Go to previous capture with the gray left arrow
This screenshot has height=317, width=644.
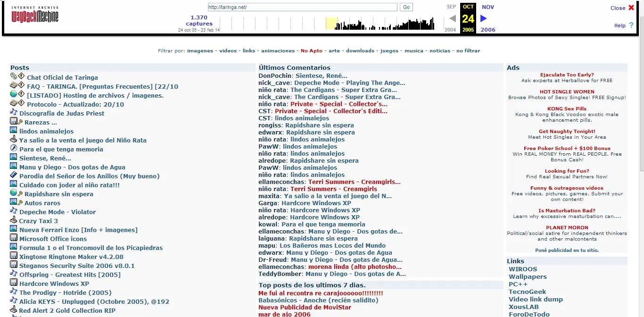tap(452, 18)
